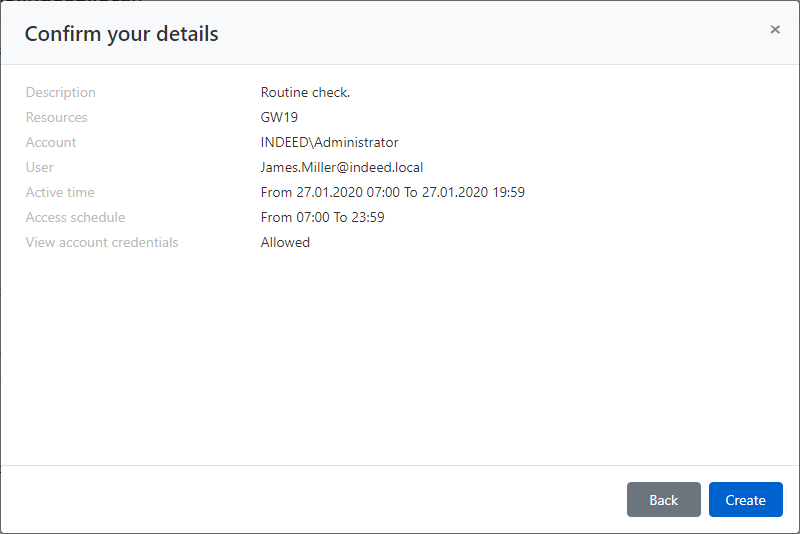Go back with the Back button
This screenshot has width=800, height=534.
[663, 500]
